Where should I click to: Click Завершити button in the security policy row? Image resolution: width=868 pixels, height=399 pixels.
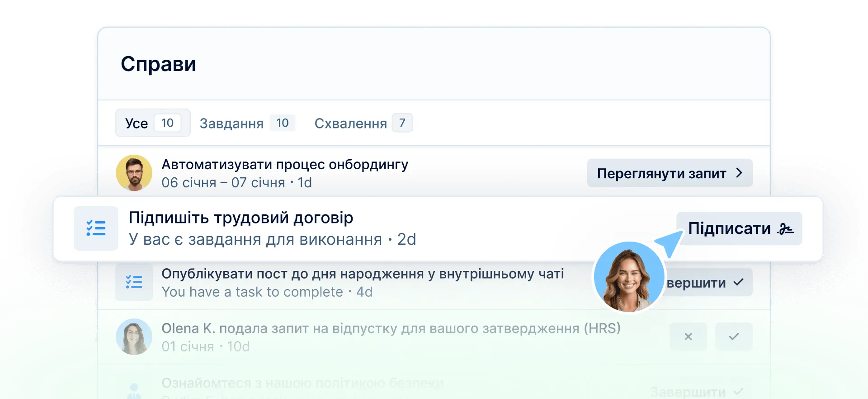tap(697, 391)
